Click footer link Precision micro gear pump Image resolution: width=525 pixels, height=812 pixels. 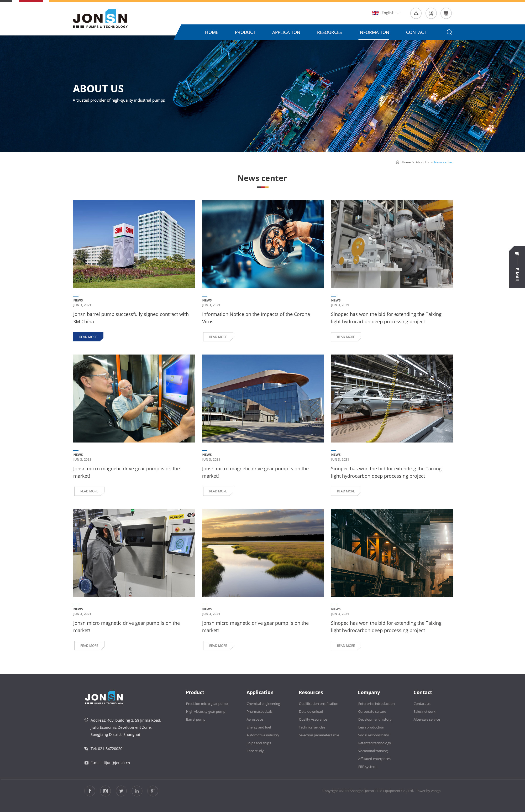coord(207,704)
